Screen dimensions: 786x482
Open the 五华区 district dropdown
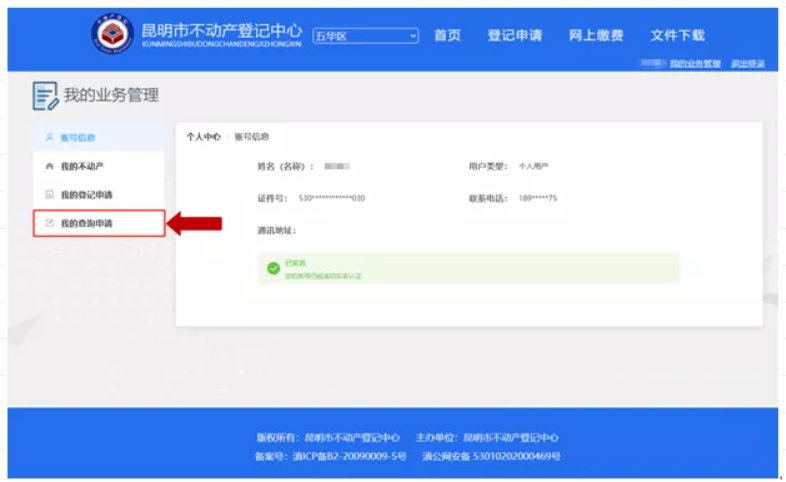365,36
